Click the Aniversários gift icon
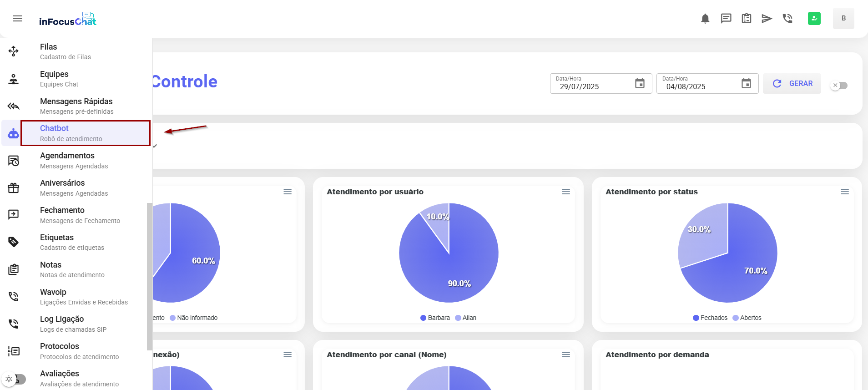The height and width of the screenshot is (390, 868). (14, 188)
